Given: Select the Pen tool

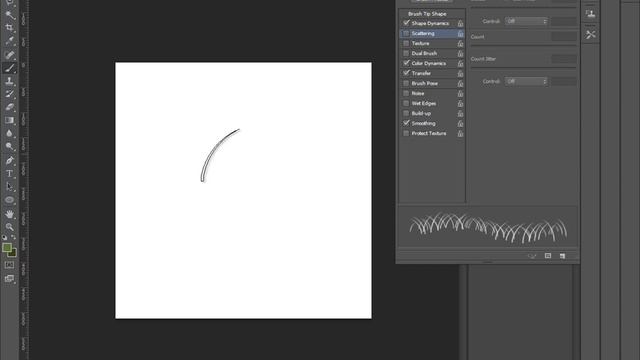Looking at the screenshot, I should pos(9,160).
